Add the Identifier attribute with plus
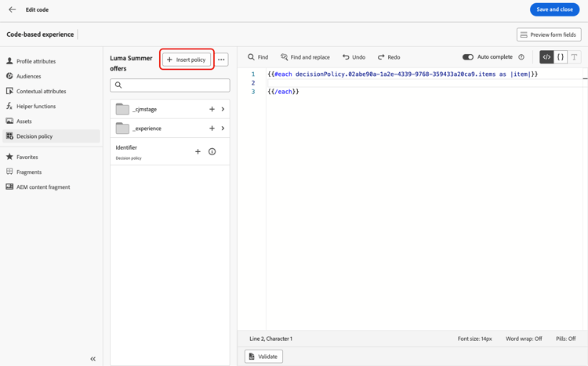588x366 pixels. pos(198,151)
